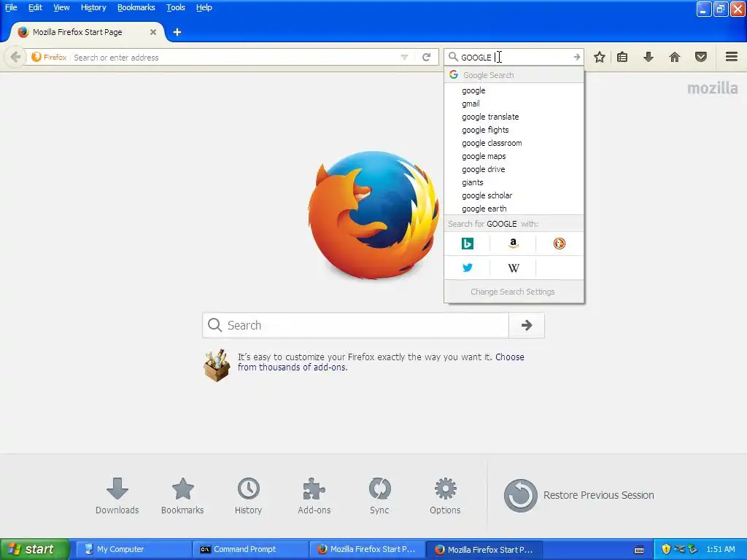The height and width of the screenshot is (560, 747).
Task: Click the bookmark star icon
Action: coord(600,57)
